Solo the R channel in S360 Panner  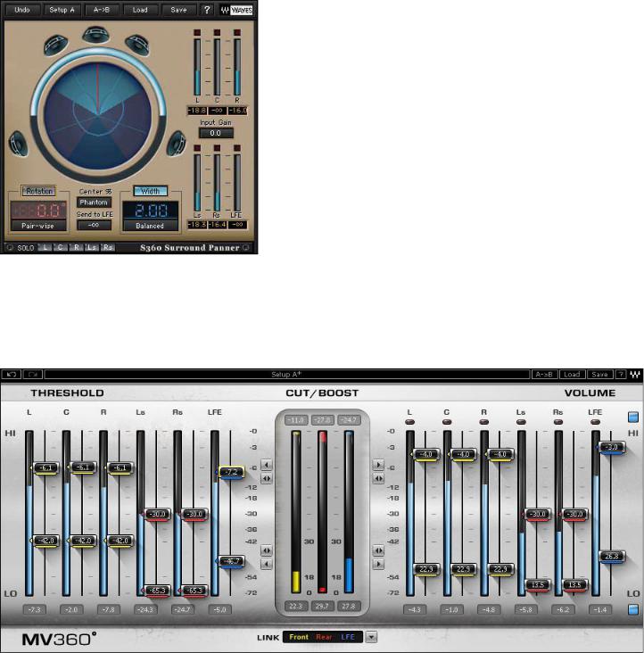(76, 247)
